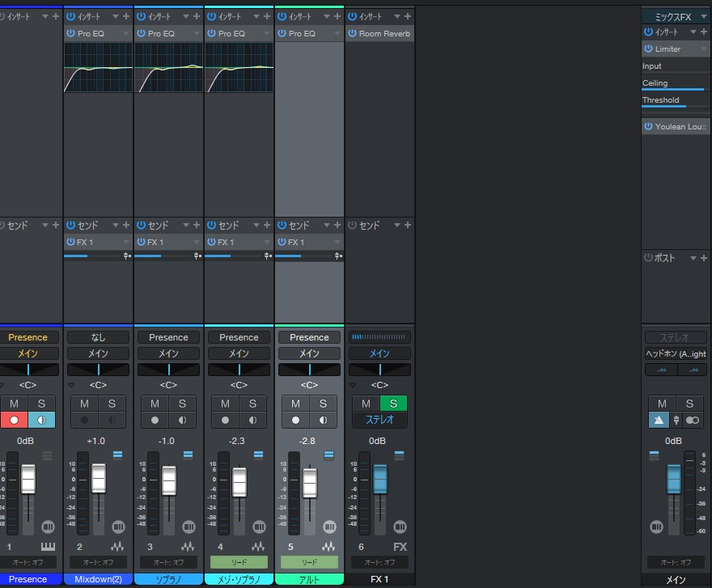This screenshot has width=712, height=588.
Task: Add a new insert on the Room Reverb channel
Action: 407,15
